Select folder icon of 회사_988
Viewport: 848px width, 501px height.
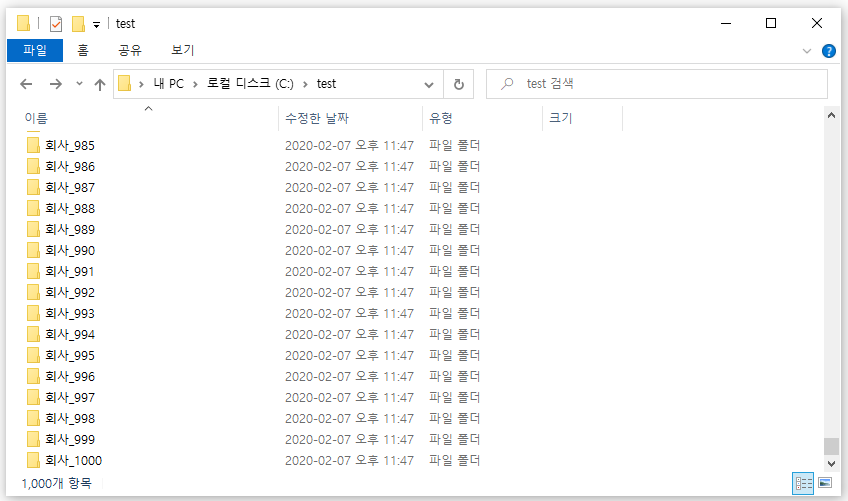point(33,208)
